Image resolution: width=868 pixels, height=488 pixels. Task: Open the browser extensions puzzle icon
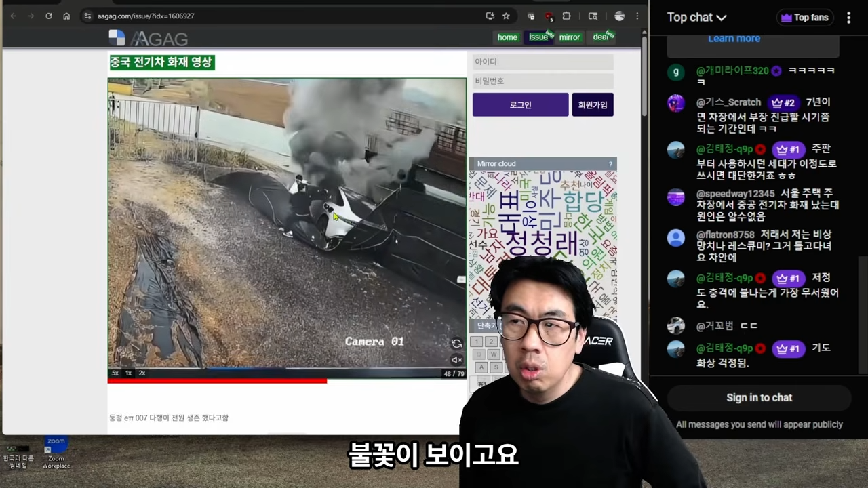[x=566, y=16]
